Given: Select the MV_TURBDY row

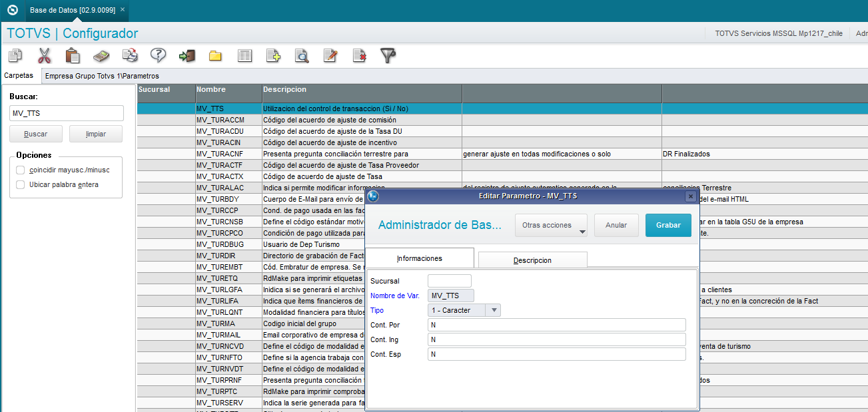Looking at the screenshot, I should click(x=251, y=199).
